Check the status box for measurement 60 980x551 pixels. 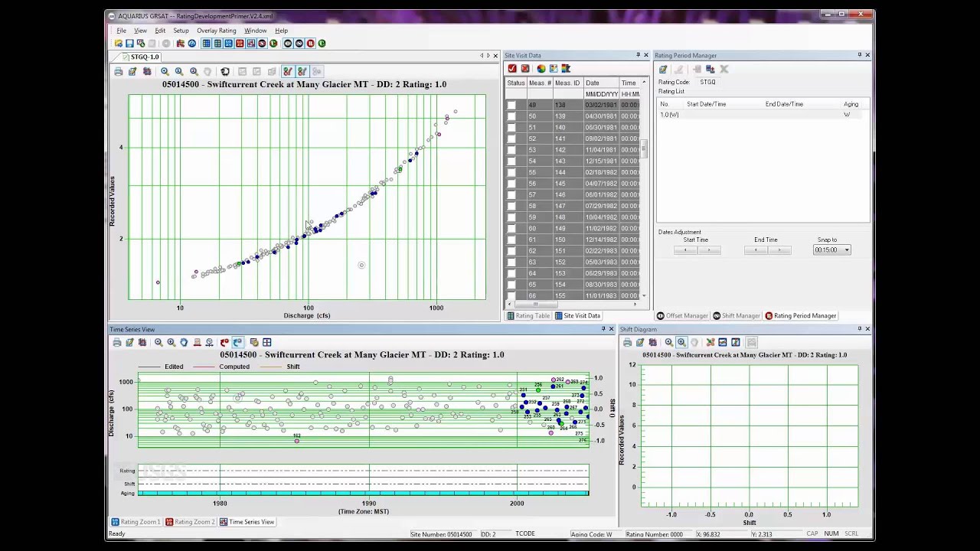click(511, 228)
